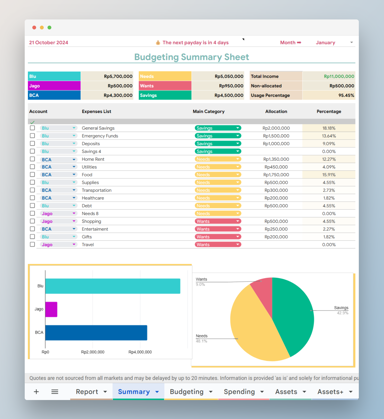Check the General Savings row checkbox
The image size is (384, 419).
tap(32, 128)
